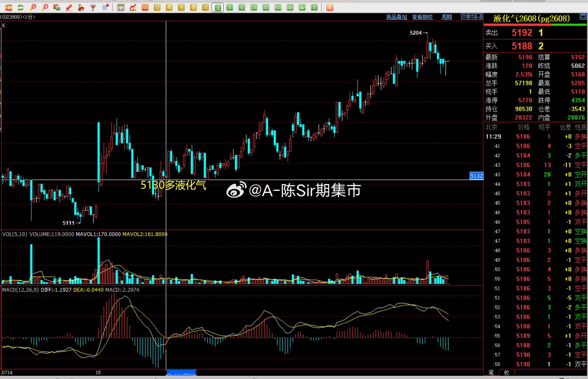Click the overlapping red-green windows icon
Image resolution: width=588 pixels, height=379 pixels.
(x=57, y=7)
